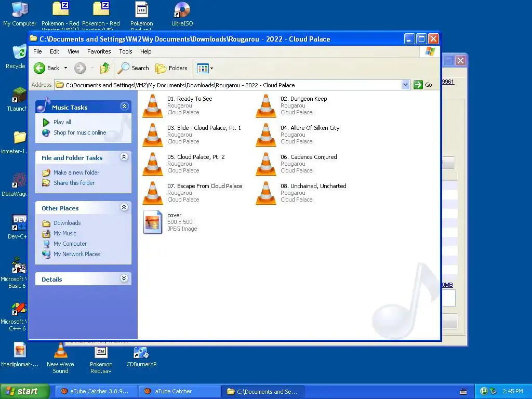Screen dimensions: 532x399
Task: Select the Pokemon Red.sav desktop file
Action: point(101,360)
